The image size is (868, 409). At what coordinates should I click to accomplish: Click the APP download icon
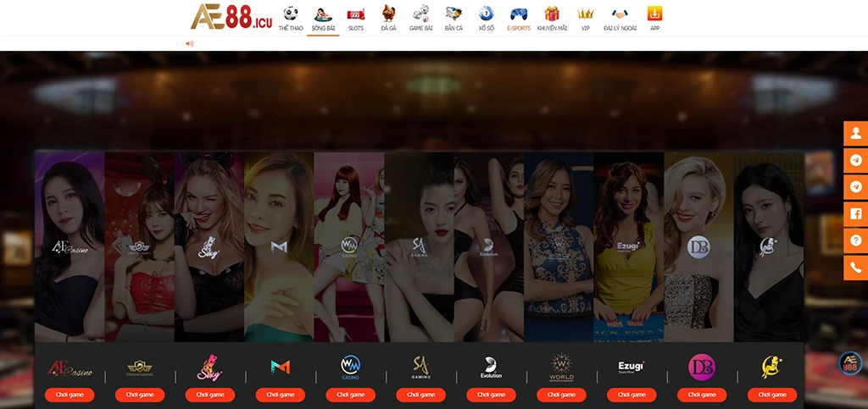point(654,14)
